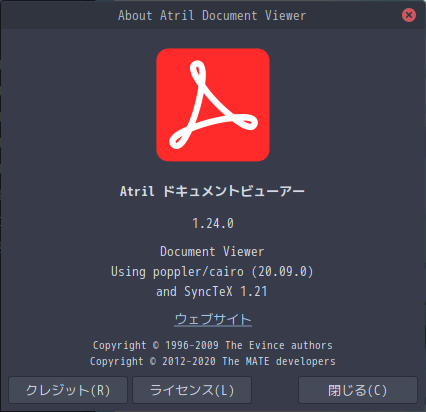
Task: Click the 'and SyncTeX 1.21' text
Action: (212, 292)
